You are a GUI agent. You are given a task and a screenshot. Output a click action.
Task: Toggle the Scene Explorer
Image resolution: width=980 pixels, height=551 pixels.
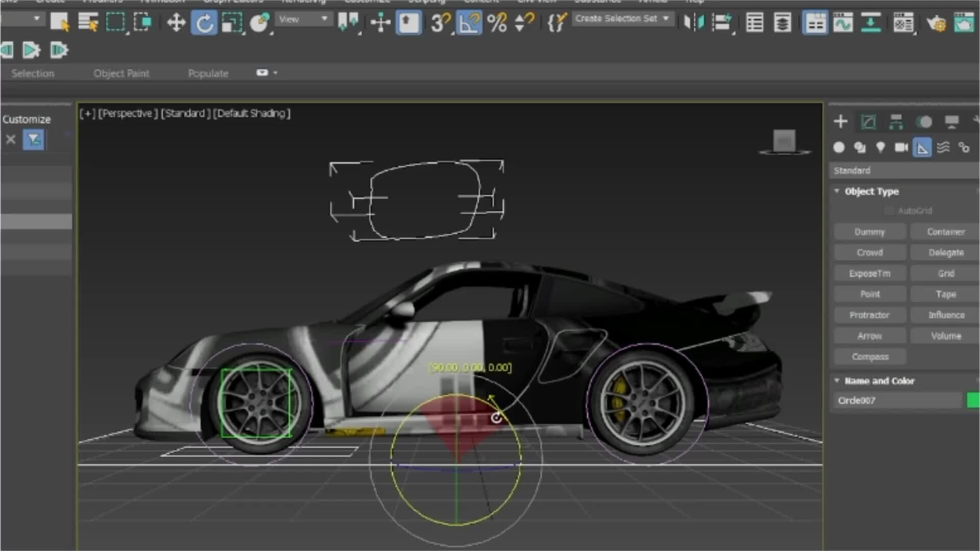pyautogui.click(x=755, y=23)
